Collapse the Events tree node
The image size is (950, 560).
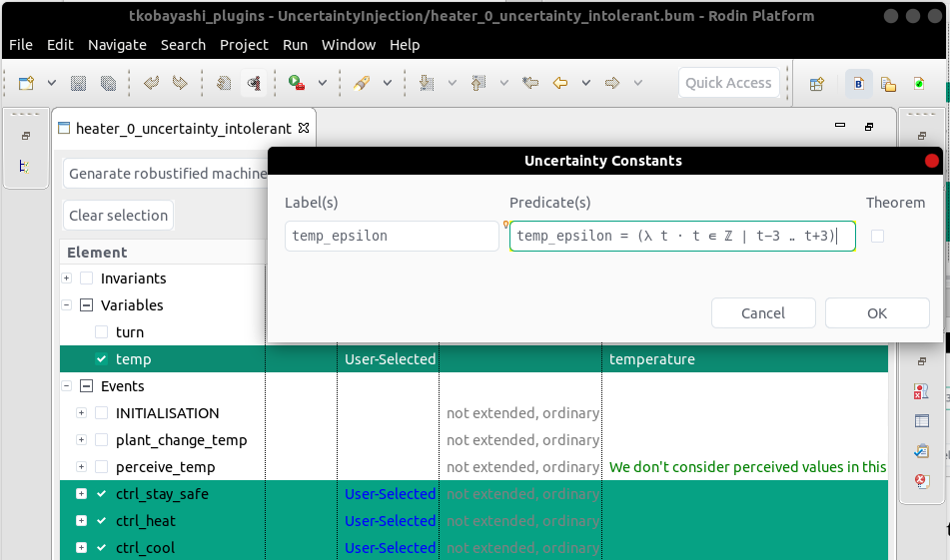coord(67,386)
